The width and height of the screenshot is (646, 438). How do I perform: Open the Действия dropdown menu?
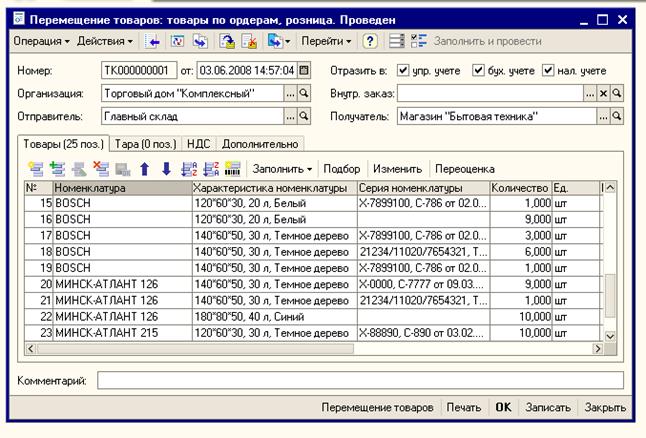[x=105, y=41]
